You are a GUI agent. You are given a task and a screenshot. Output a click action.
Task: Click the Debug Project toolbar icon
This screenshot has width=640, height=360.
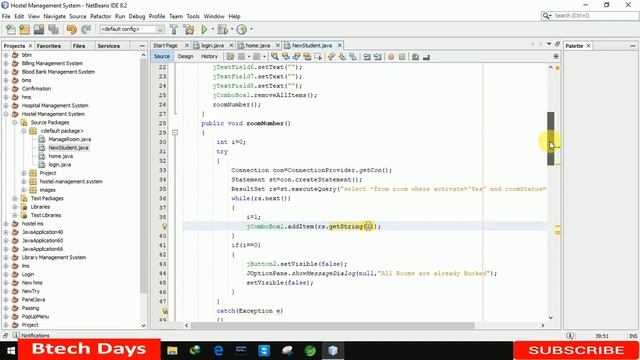tap(222, 29)
